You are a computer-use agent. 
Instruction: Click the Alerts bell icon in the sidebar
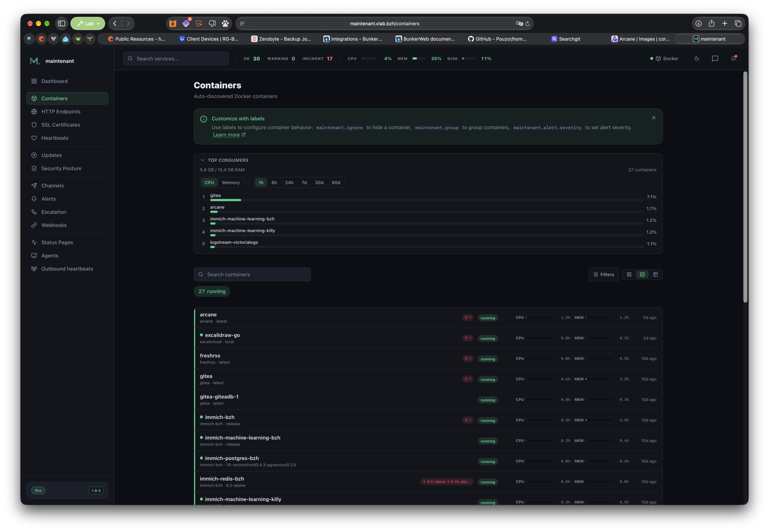(34, 199)
